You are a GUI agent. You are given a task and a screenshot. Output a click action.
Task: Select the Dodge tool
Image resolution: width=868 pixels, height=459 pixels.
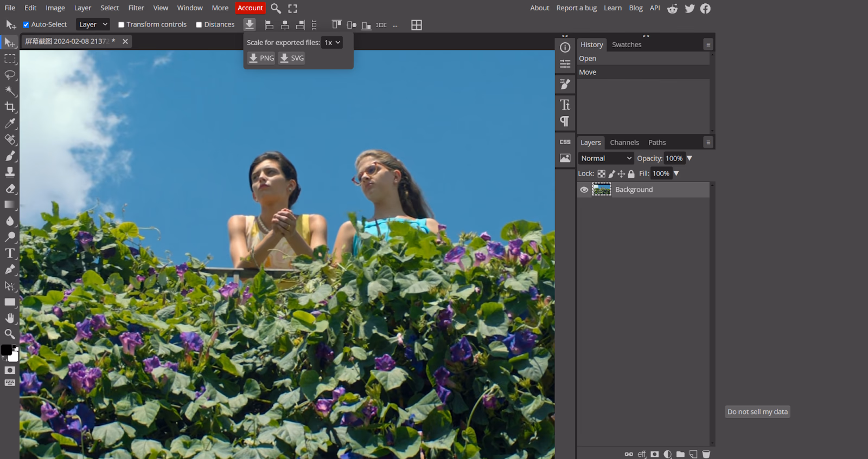(x=10, y=237)
